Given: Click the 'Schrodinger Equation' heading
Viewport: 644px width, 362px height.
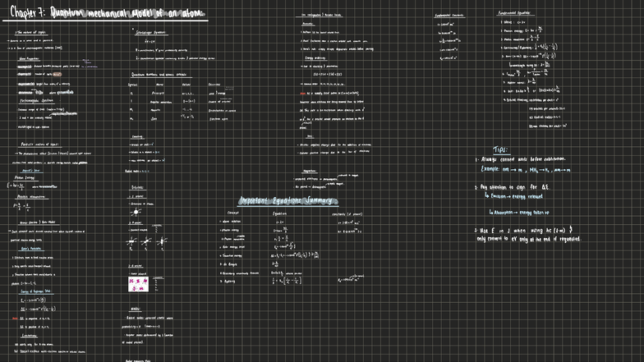Looking at the screenshot, I should click(149, 32).
